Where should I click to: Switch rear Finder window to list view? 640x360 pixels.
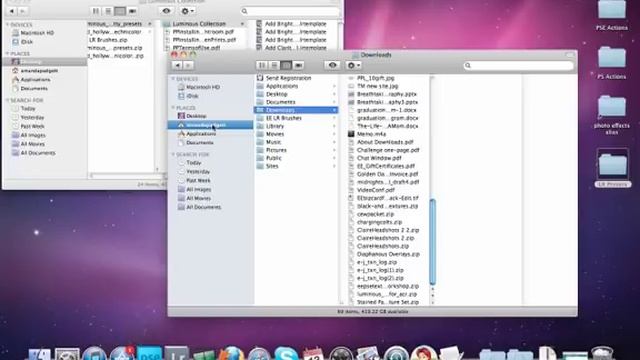[x=108, y=11]
